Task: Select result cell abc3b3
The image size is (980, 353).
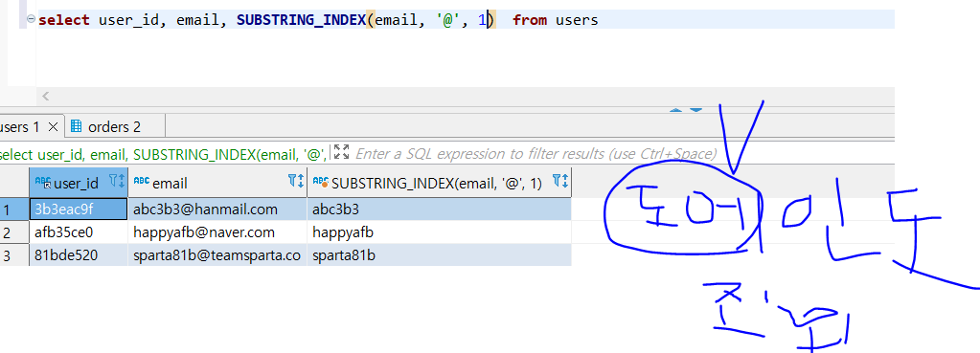Action: click(x=440, y=210)
